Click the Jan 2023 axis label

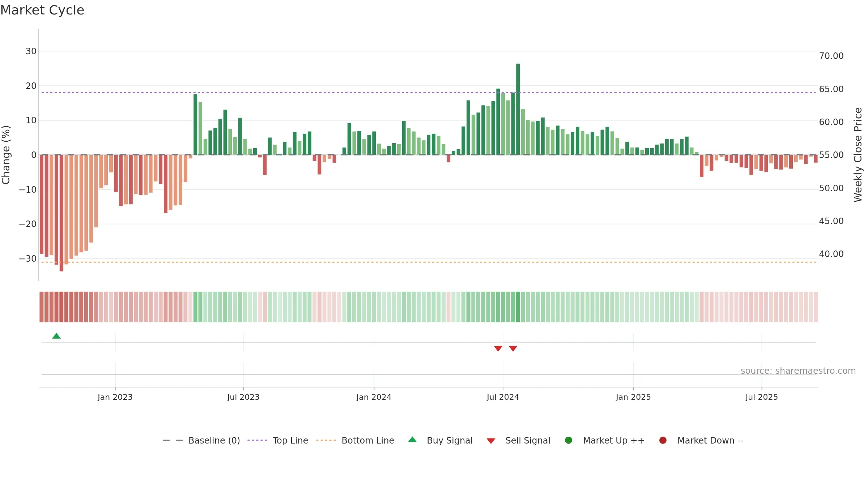coord(115,397)
